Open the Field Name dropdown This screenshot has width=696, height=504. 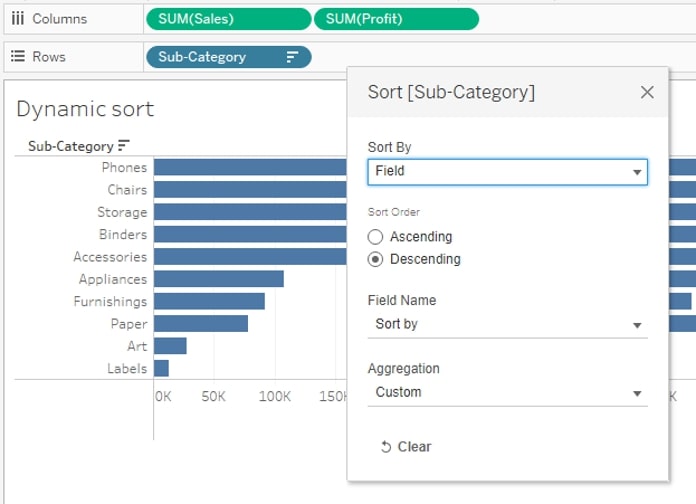(507, 325)
